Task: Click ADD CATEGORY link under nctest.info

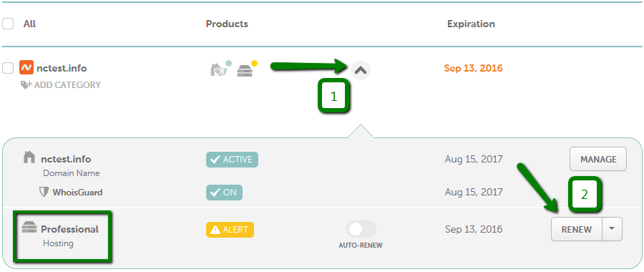Action: pyautogui.click(x=67, y=85)
